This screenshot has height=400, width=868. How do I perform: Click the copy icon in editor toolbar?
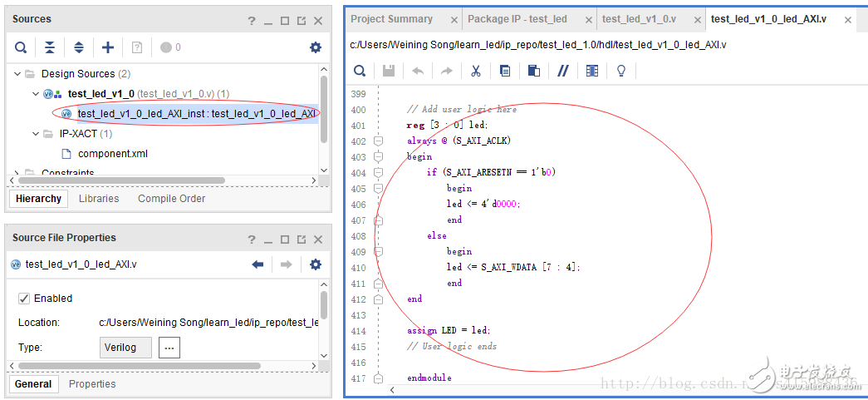click(x=505, y=71)
